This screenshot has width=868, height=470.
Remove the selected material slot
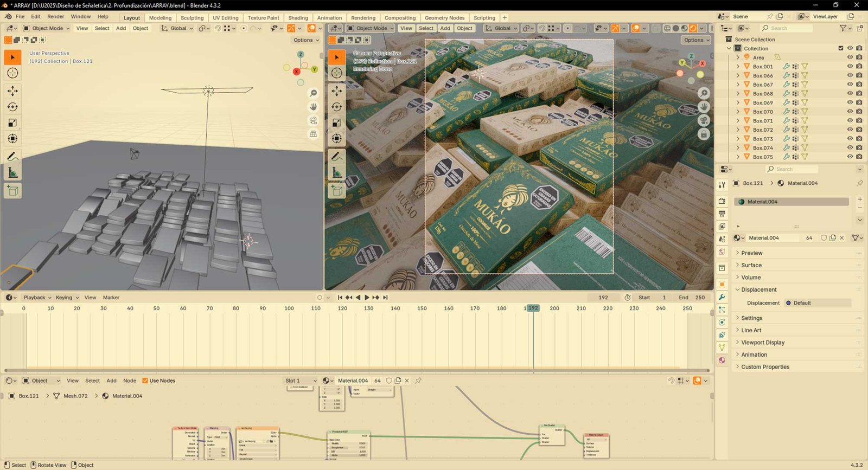[x=860, y=208]
